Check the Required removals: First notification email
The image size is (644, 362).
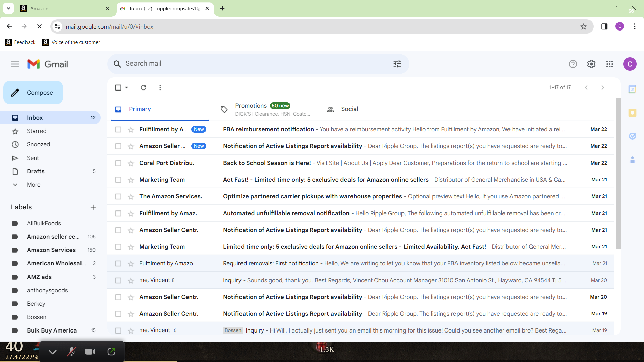118,263
